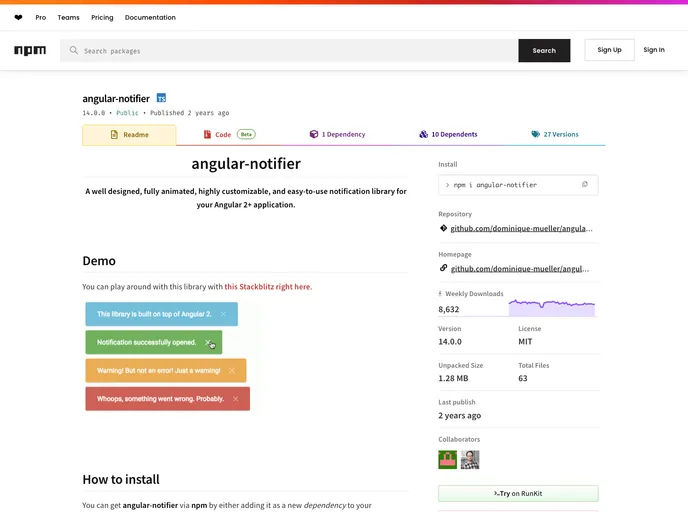Click the TypeScript badge next to angular-notifier

coord(161,98)
